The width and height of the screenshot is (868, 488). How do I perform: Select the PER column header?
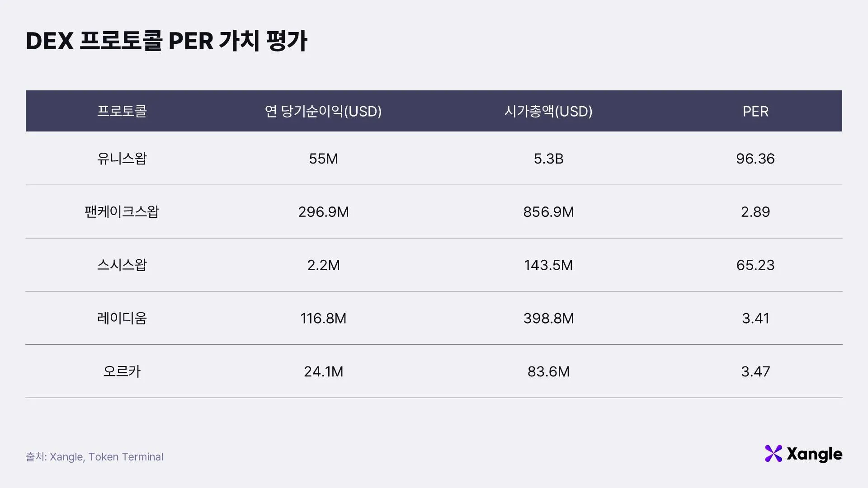pos(755,111)
